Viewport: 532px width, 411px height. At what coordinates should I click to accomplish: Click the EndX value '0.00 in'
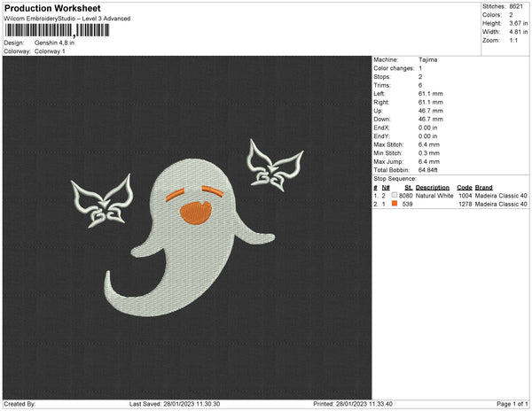coord(428,128)
